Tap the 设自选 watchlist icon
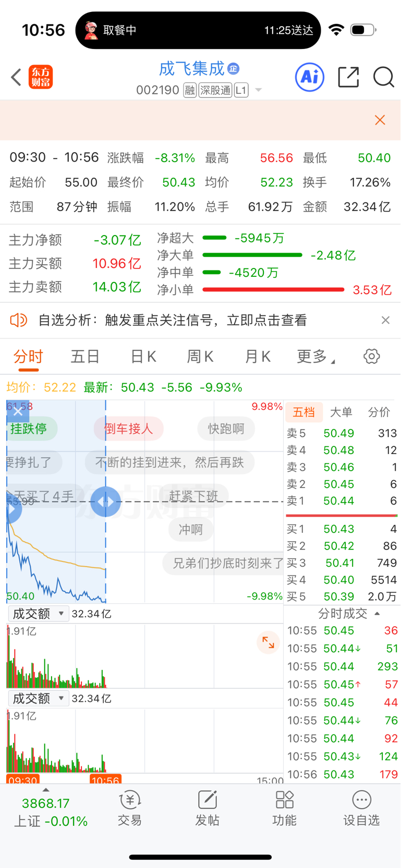This screenshot has height=868, width=401. [x=361, y=809]
